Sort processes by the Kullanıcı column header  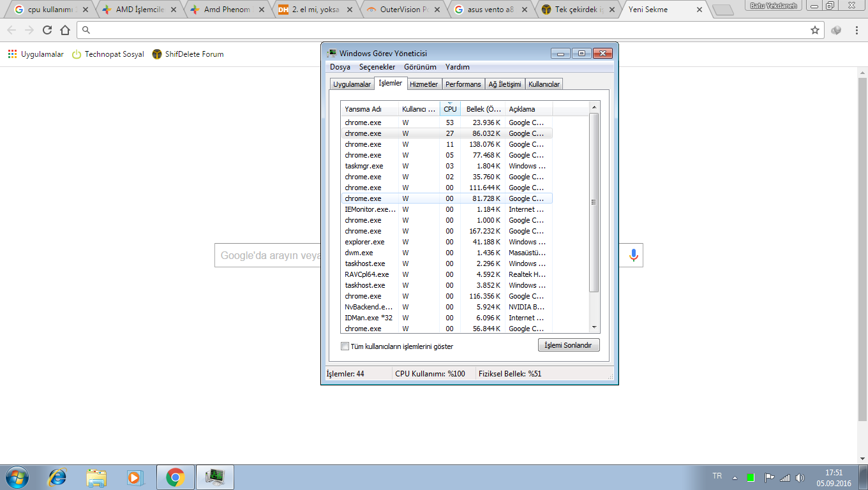(x=419, y=109)
